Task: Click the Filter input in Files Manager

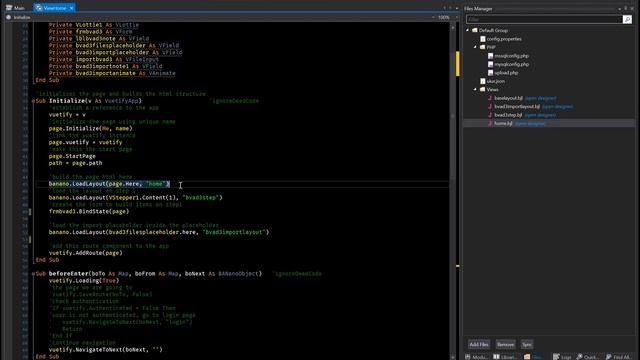Action: tap(544, 19)
